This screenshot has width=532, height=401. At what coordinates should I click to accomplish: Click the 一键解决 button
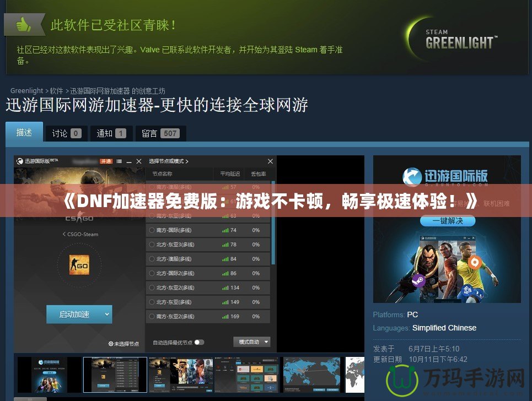(x=448, y=221)
